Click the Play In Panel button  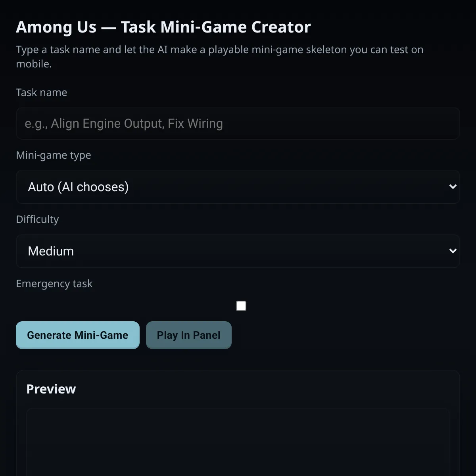coord(189,335)
